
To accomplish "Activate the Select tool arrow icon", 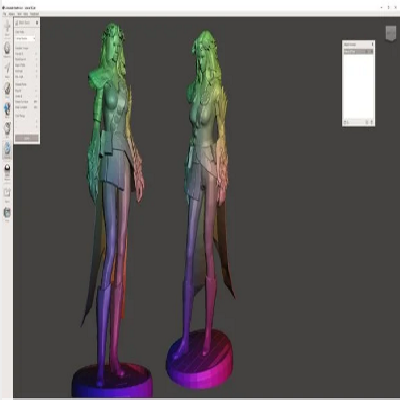I will (7, 69).
